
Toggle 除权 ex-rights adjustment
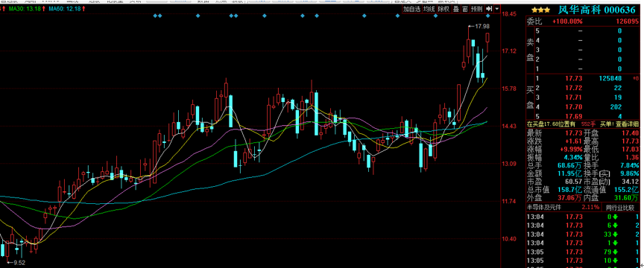443,9
